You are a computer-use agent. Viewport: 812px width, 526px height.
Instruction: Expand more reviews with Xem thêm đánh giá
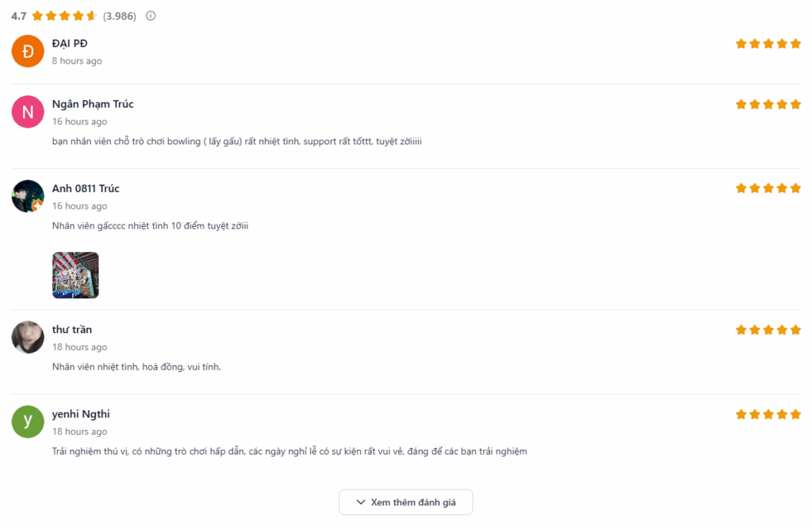coord(406,502)
